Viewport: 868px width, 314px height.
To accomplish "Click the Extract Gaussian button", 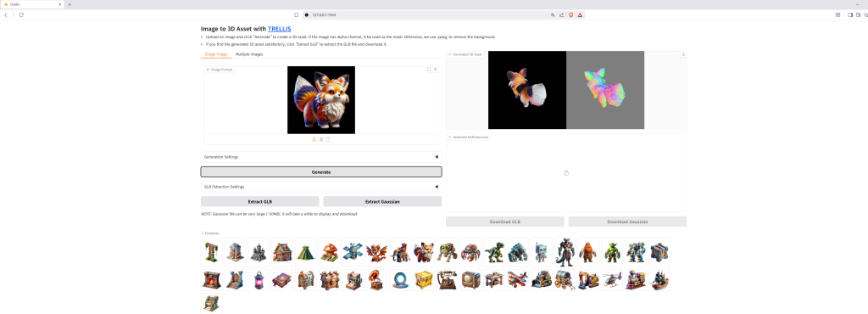I will point(382,202).
